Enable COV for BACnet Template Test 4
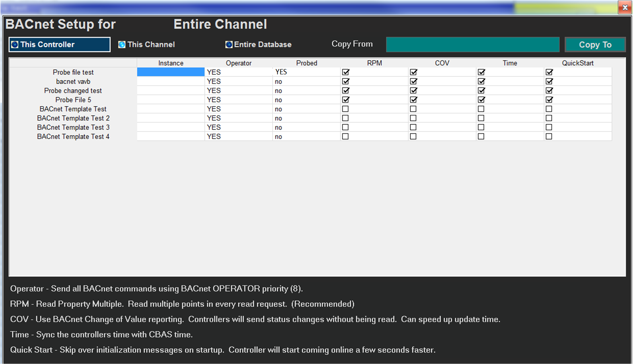Screen dimensions: 633x364 point(413,136)
